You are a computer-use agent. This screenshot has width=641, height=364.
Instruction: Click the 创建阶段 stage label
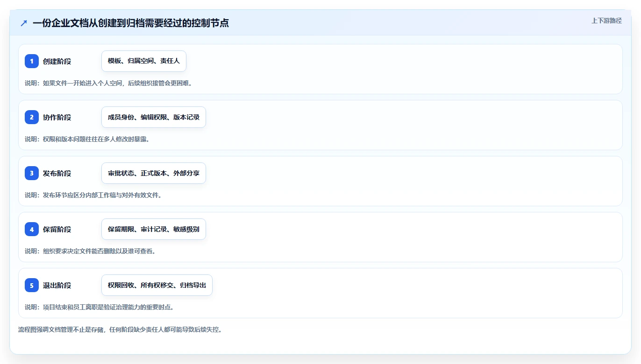57,61
